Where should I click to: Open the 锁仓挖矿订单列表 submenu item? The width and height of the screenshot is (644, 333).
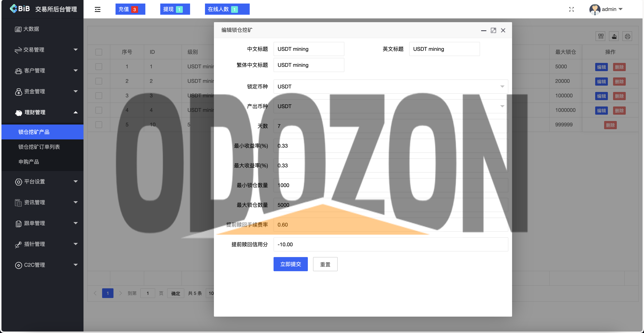(42, 147)
